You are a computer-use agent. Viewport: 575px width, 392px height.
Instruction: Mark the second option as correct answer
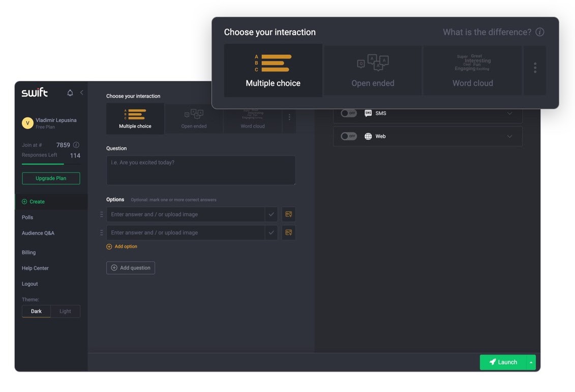271,233
